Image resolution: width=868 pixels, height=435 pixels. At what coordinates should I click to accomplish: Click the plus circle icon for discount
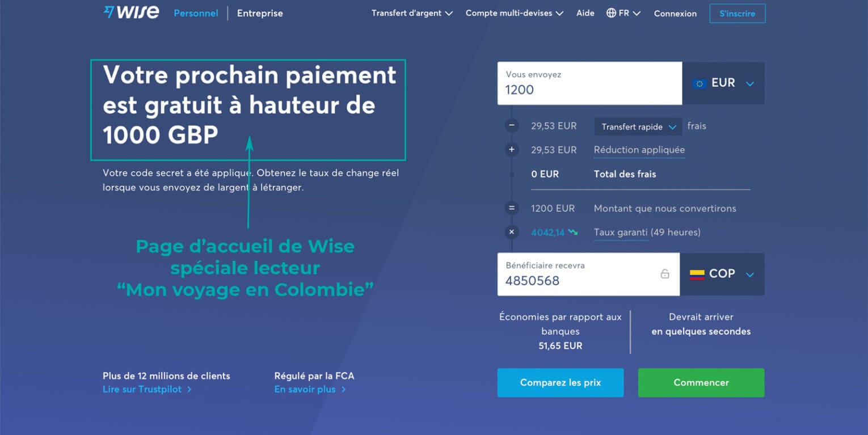(x=512, y=150)
